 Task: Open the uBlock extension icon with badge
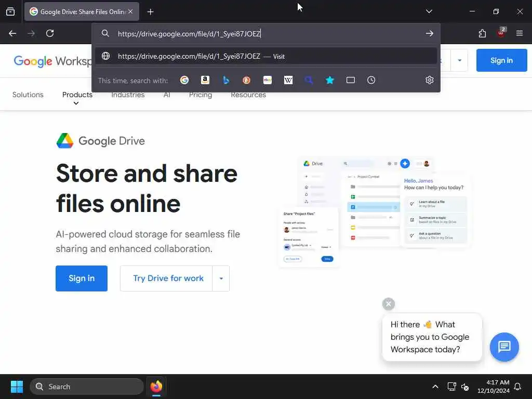(501, 33)
